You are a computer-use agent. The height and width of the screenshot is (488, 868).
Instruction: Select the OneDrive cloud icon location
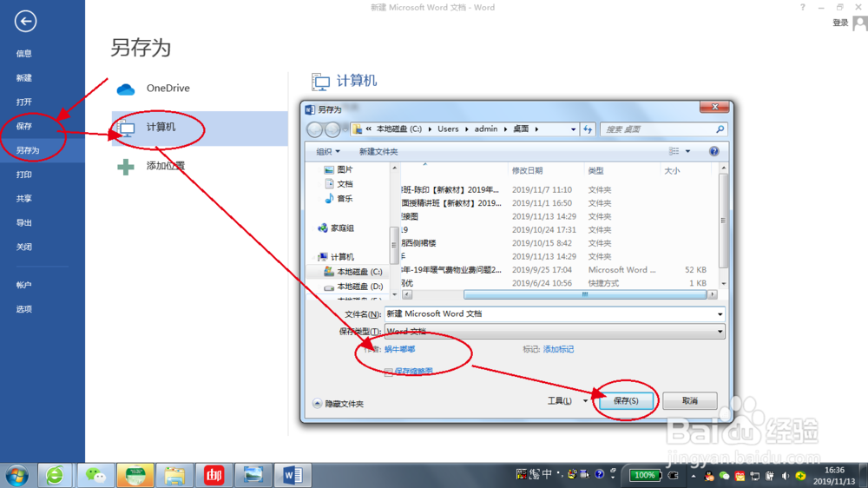126,89
